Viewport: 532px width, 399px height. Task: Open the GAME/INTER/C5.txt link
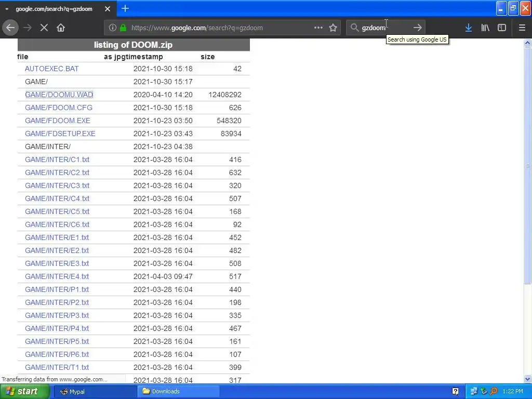57,211
